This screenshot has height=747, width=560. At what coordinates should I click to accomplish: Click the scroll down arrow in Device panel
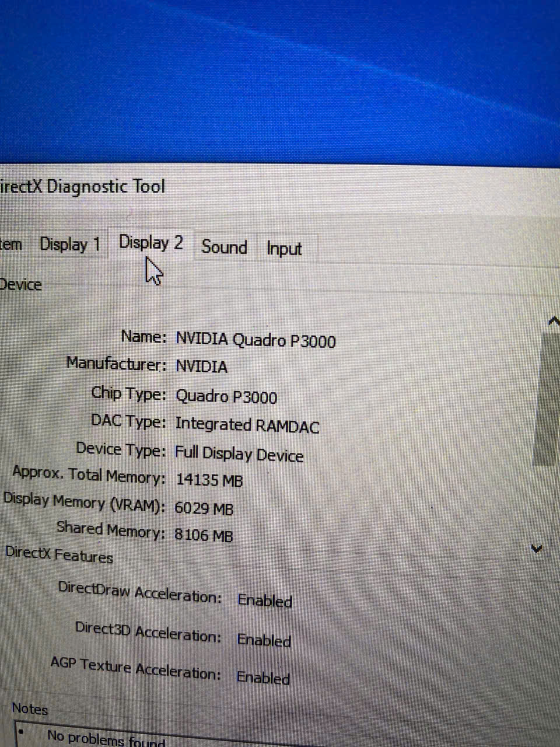(537, 548)
